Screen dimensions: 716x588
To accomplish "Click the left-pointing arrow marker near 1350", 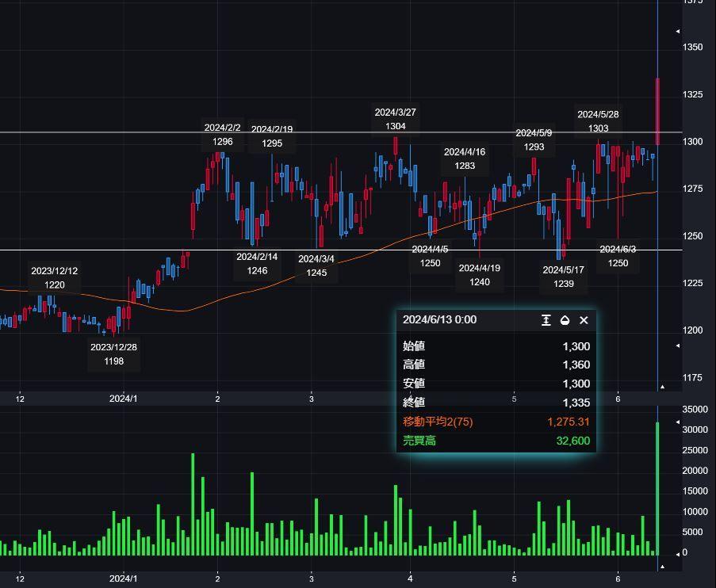I will pyautogui.click(x=677, y=31).
